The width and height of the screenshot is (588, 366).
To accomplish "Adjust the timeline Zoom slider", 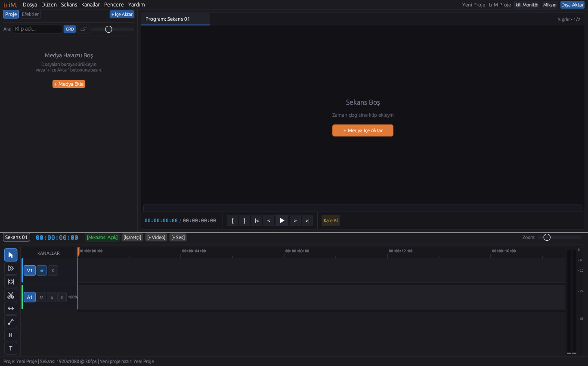I will pos(560,237).
